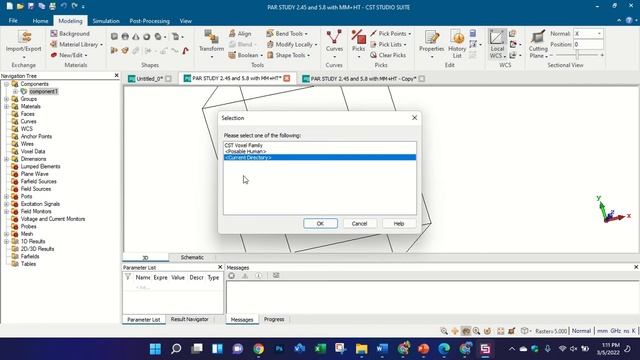Open Windows Start menu on taskbar
The height and width of the screenshot is (360, 640).
(155, 349)
